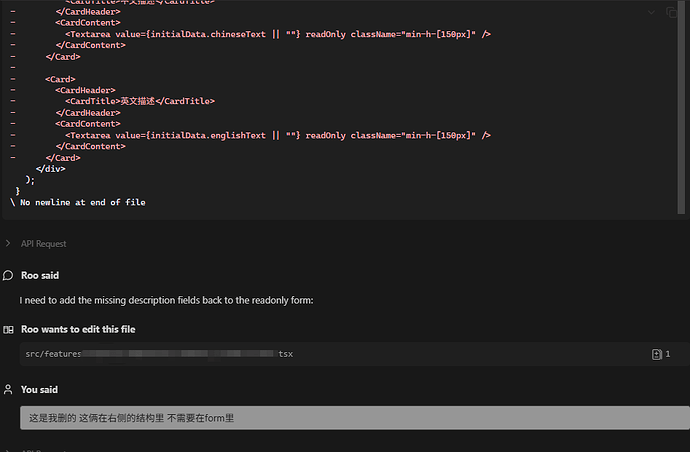The image size is (690, 452).
Task: Open the src/features tsx file path row
Action: click(x=355, y=354)
